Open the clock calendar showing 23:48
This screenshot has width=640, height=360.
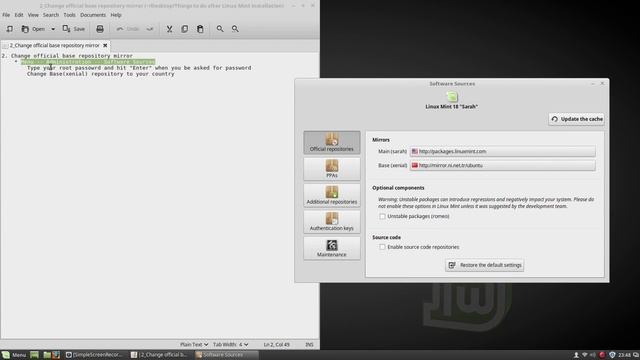(624, 355)
